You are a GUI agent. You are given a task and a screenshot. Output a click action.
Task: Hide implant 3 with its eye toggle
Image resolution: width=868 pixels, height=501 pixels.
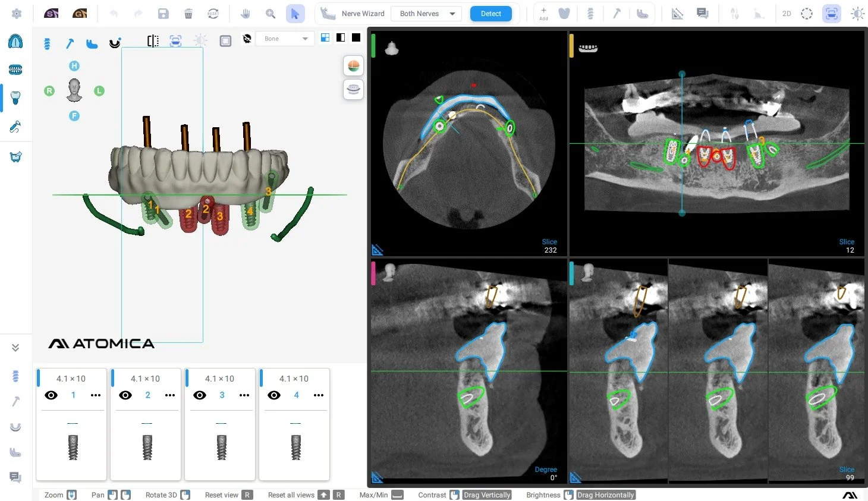point(200,395)
